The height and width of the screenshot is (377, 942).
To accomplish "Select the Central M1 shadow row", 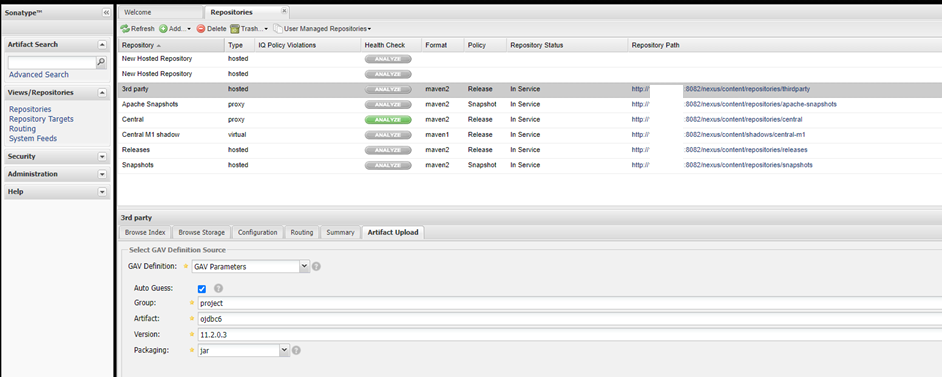I will coord(530,134).
